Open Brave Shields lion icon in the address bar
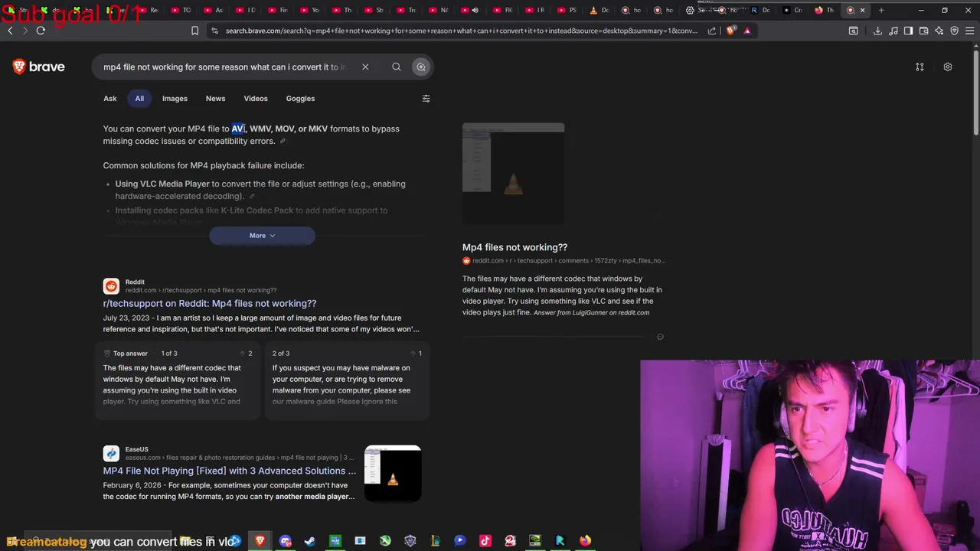Viewport: 980px width, 551px height. (x=730, y=31)
